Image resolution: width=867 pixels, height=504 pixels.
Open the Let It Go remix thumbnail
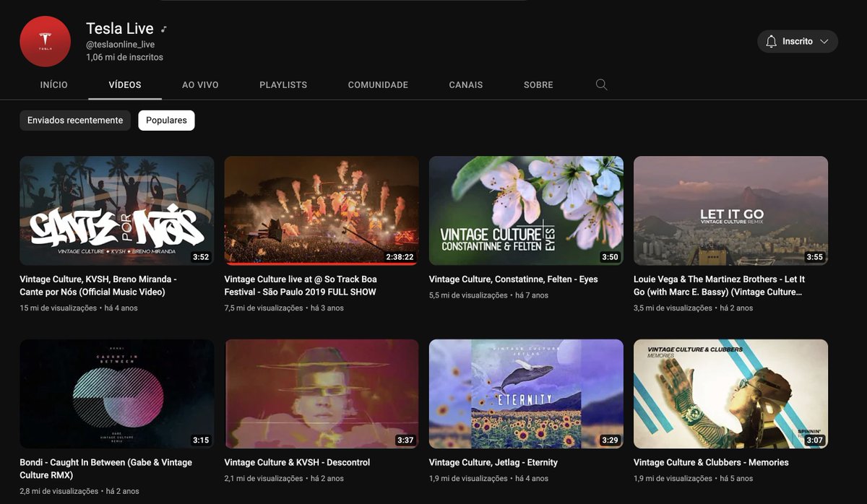[730, 211]
